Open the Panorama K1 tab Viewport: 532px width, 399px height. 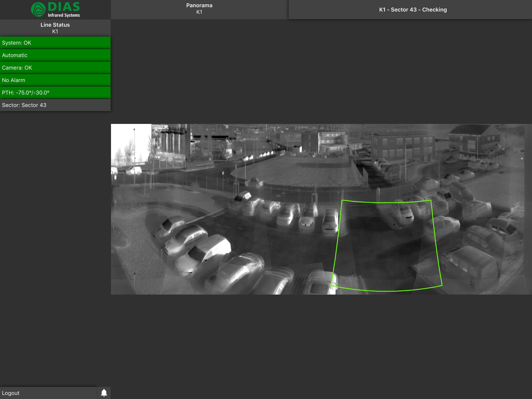click(199, 9)
